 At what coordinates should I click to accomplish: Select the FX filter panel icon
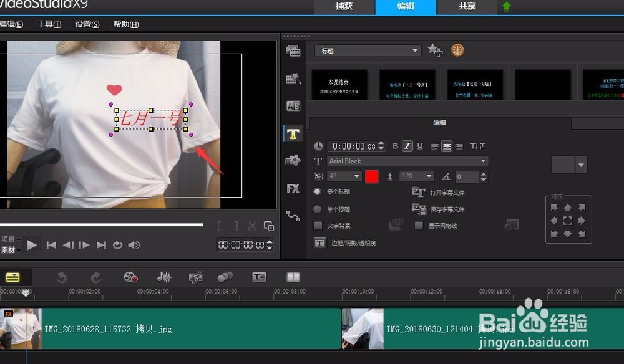click(x=293, y=188)
